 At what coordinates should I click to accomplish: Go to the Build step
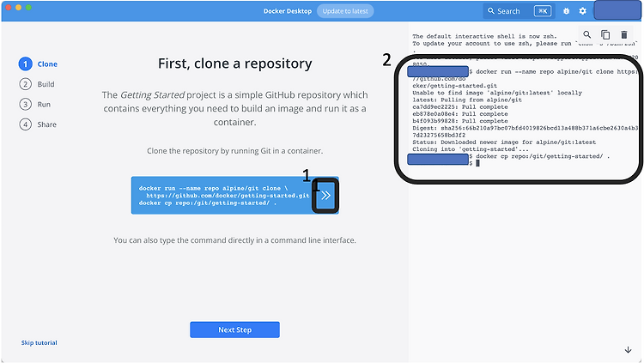(46, 84)
